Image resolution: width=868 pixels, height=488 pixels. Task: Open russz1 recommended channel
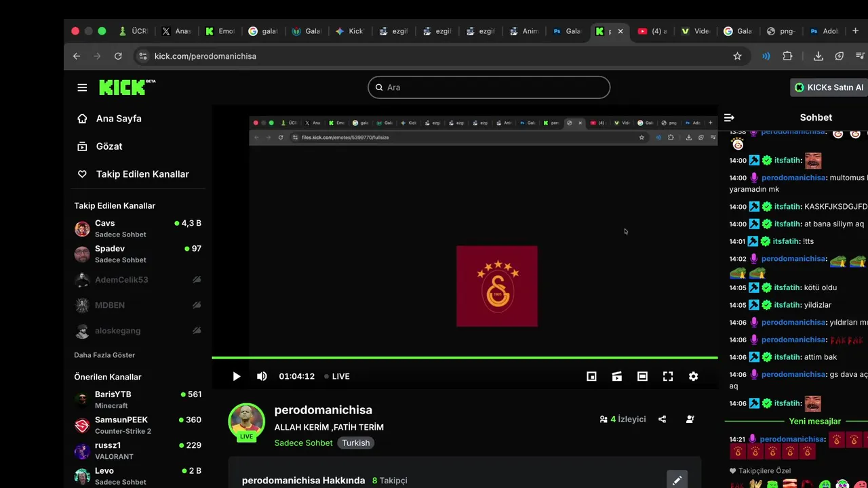[x=138, y=451]
